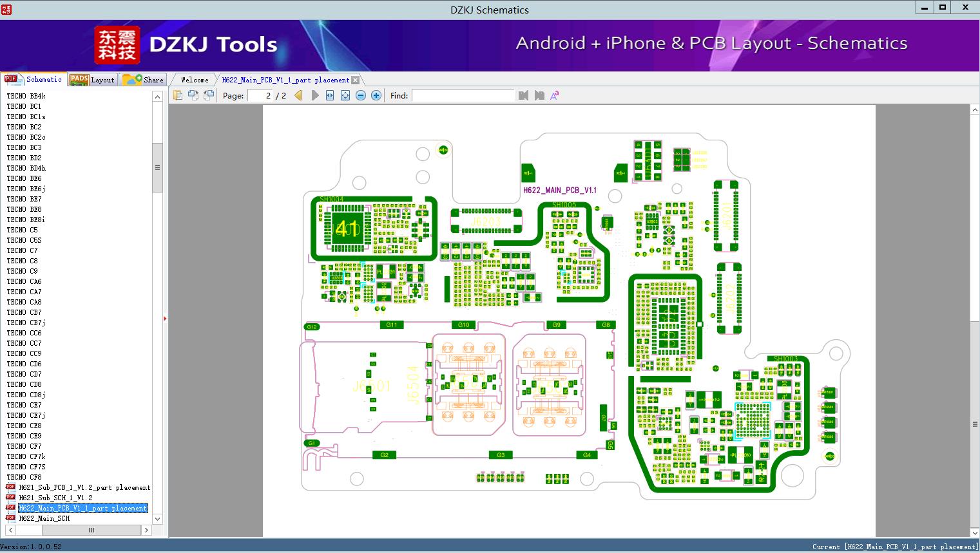The width and height of the screenshot is (980, 553).
Task: Rotate the page clockwise
Action: [x=193, y=95]
